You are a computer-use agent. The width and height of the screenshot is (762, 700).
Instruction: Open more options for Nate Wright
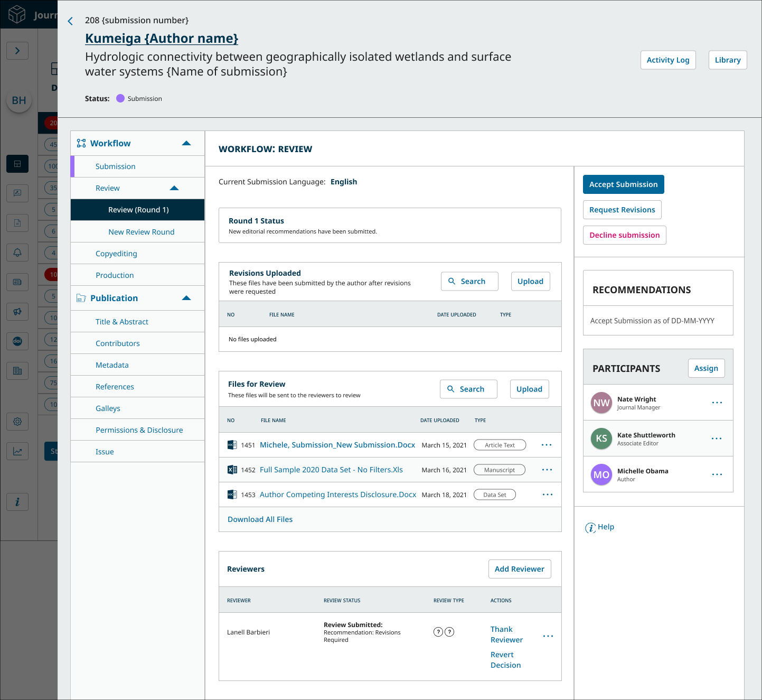pyautogui.click(x=717, y=403)
